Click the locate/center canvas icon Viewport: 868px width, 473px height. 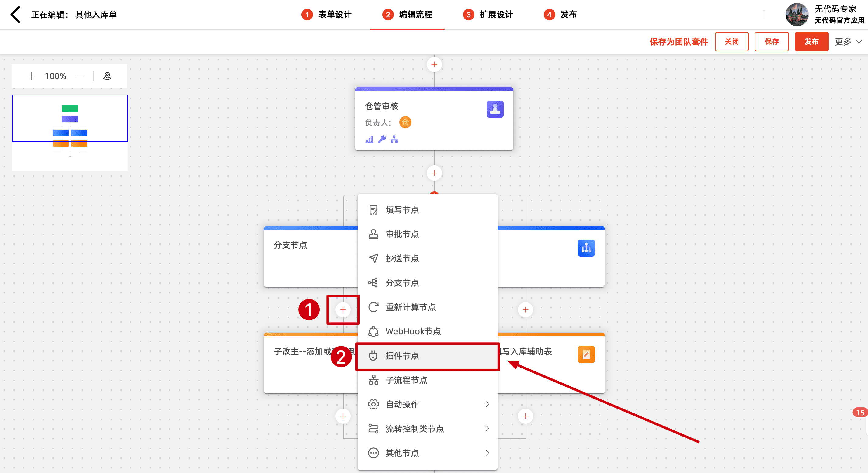tap(107, 76)
